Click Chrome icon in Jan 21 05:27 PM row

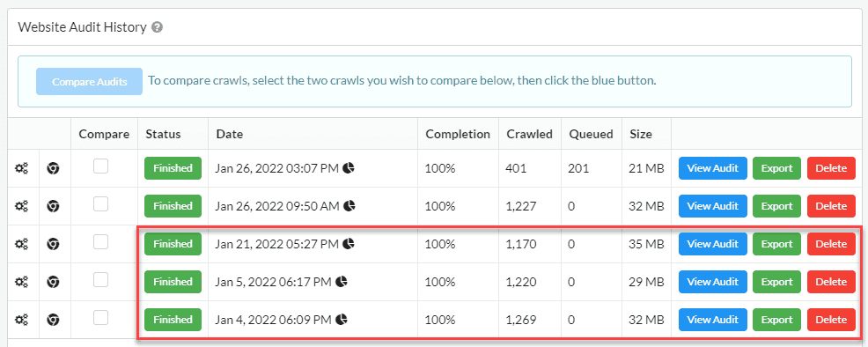pos(53,243)
